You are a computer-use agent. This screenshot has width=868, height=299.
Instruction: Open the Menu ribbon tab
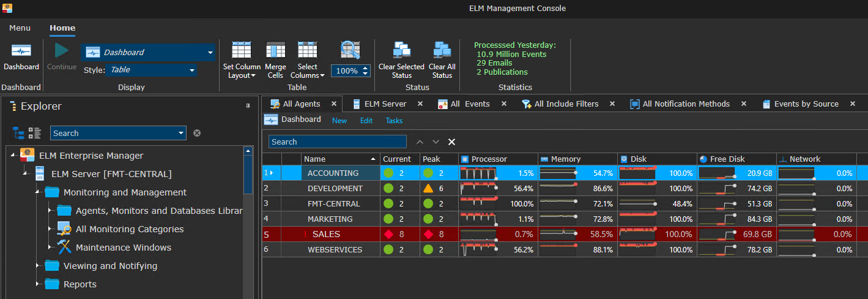click(20, 28)
